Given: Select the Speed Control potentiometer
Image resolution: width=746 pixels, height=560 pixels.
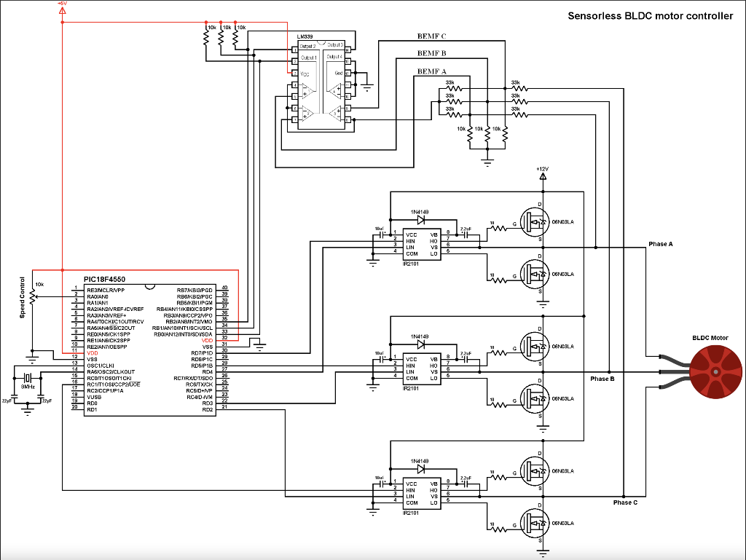Looking at the screenshot, I should pyautogui.click(x=32, y=298).
